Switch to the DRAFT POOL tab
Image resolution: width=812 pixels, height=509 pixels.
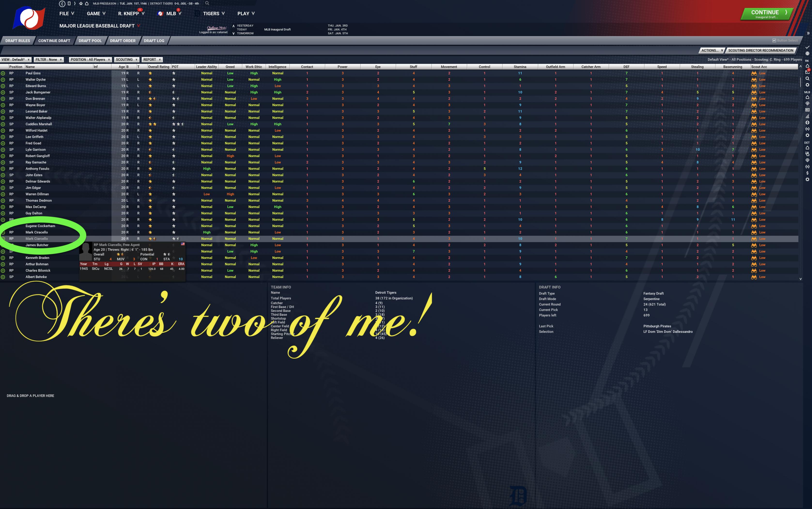(x=90, y=41)
